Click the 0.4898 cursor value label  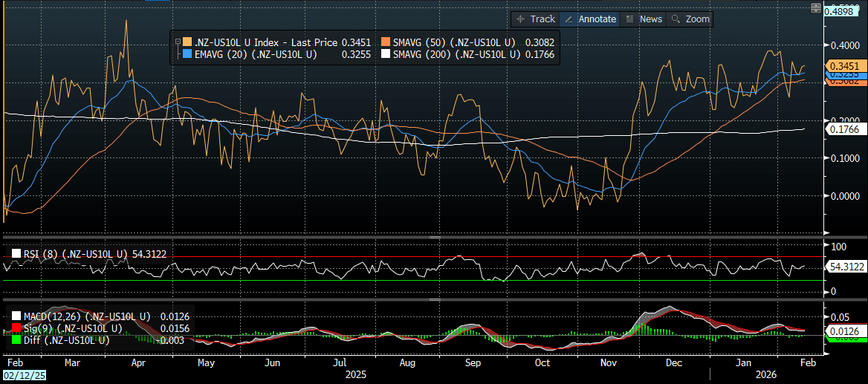tap(845, 10)
